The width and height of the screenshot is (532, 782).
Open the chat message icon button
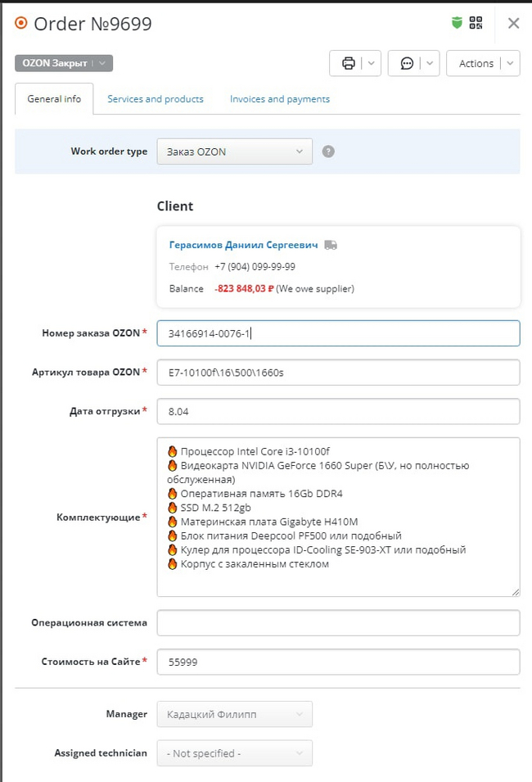coord(407,64)
